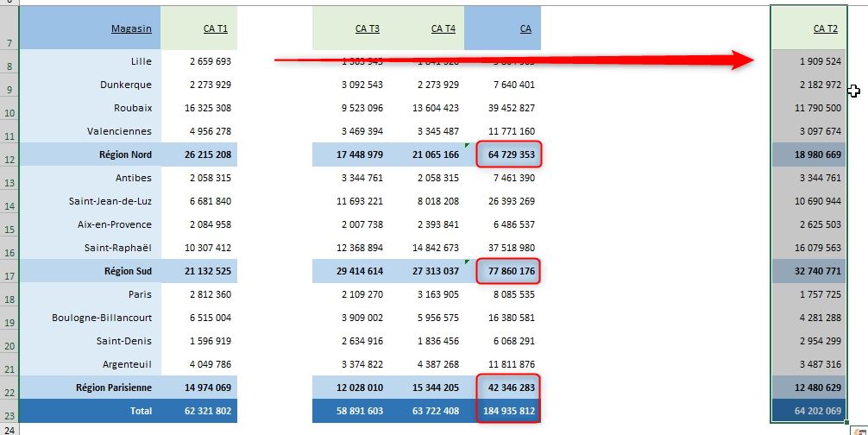
Task: Select Région Sud CA T4 subtotal 27 313 037
Action: [426, 271]
